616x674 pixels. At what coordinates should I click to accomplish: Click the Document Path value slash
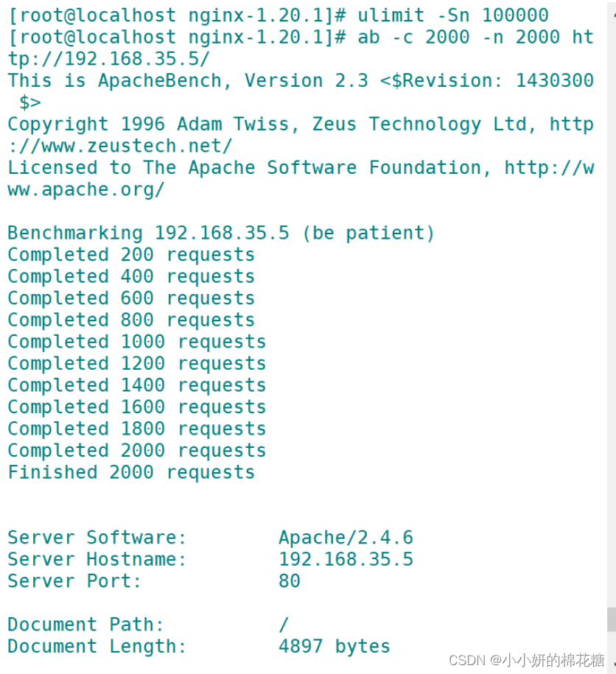pos(284,625)
